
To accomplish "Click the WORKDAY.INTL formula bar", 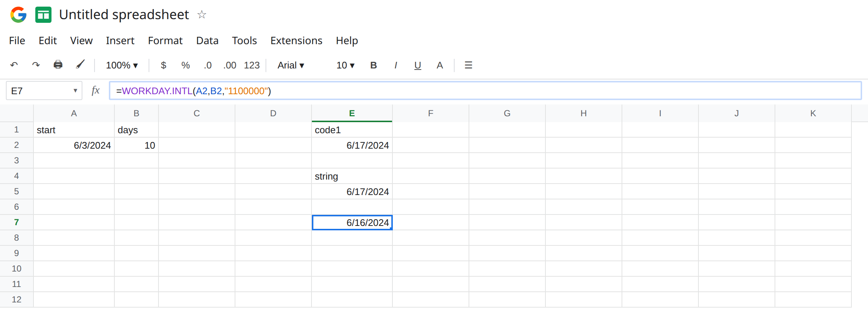I will 485,91.
